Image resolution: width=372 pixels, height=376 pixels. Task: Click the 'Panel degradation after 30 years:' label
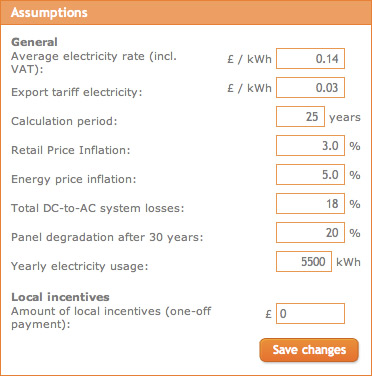coord(107,237)
